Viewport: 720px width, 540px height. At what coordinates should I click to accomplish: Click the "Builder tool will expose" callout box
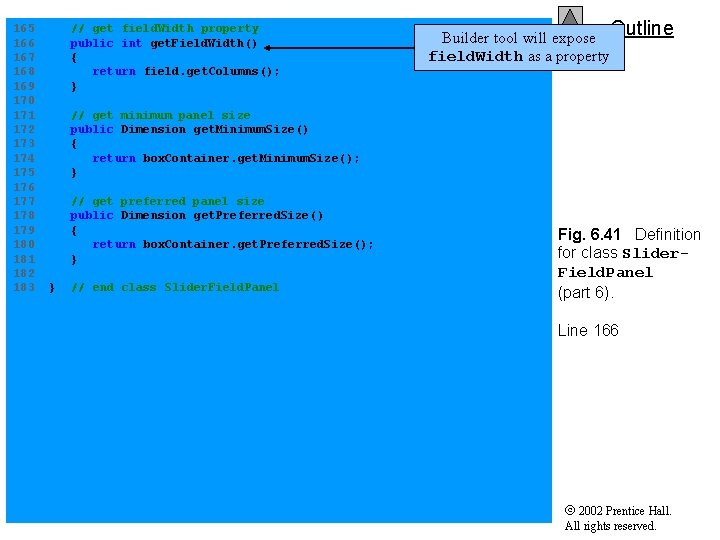pos(519,47)
